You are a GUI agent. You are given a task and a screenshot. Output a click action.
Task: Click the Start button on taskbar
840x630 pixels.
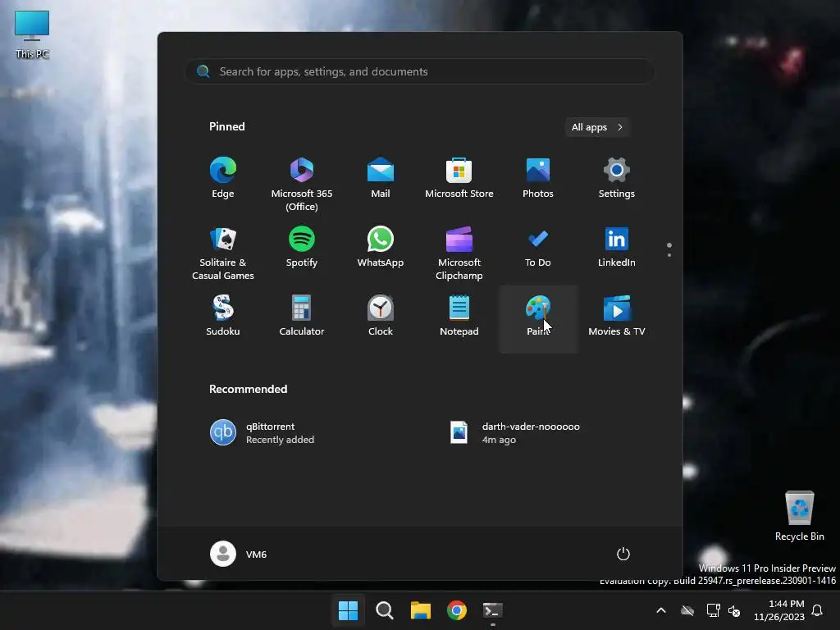click(348, 610)
